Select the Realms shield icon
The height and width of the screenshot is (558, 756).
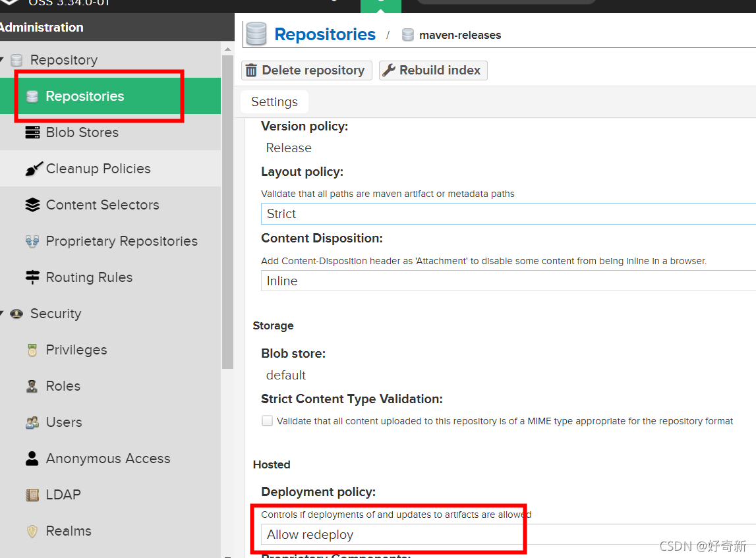(x=32, y=530)
